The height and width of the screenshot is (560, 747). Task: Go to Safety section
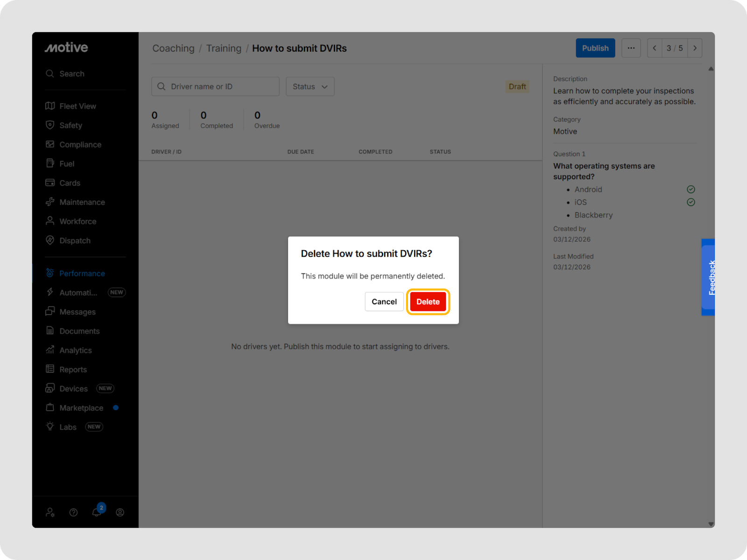click(70, 126)
